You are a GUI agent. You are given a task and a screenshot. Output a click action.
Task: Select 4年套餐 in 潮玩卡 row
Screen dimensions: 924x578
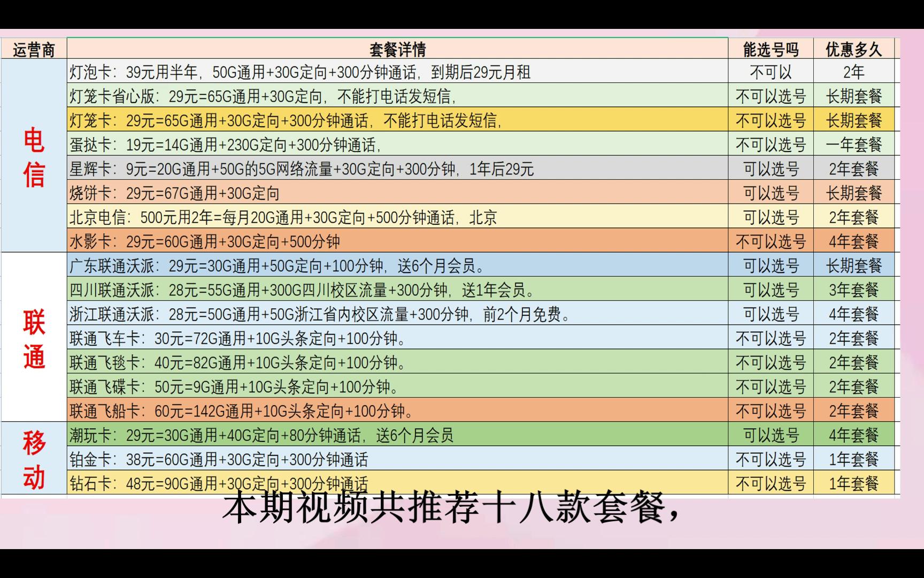(853, 435)
